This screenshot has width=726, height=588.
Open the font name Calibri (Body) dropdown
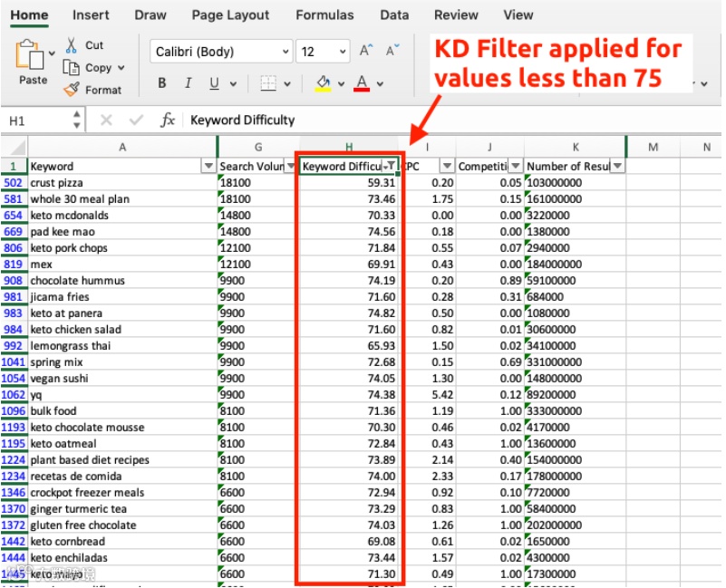point(286,52)
